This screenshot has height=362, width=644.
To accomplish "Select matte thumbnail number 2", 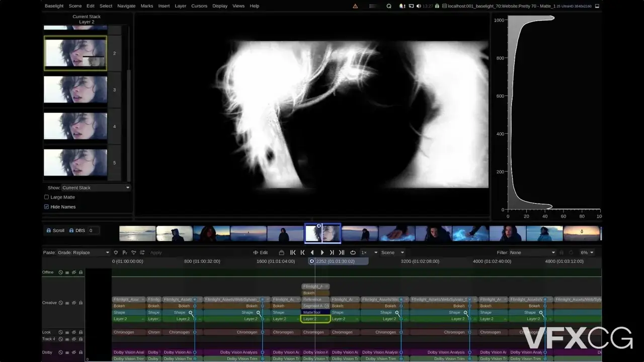I will click(x=75, y=53).
